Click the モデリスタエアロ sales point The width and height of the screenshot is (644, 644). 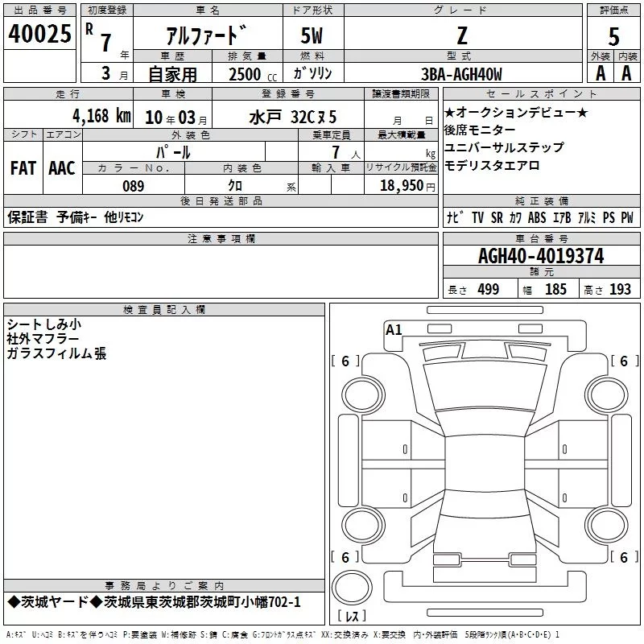tap(492, 165)
